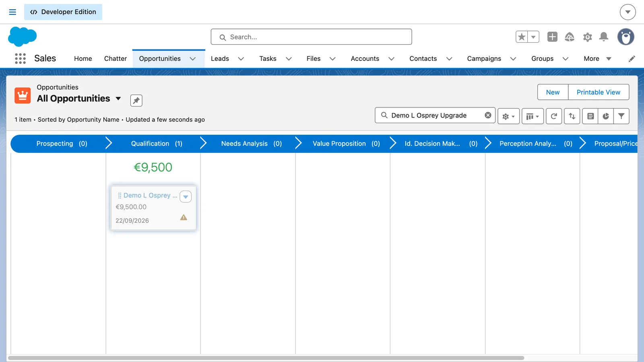Viewport: 644px width, 362px height.
Task: Open the favorites list dropdown arrow
Action: click(x=533, y=37)
